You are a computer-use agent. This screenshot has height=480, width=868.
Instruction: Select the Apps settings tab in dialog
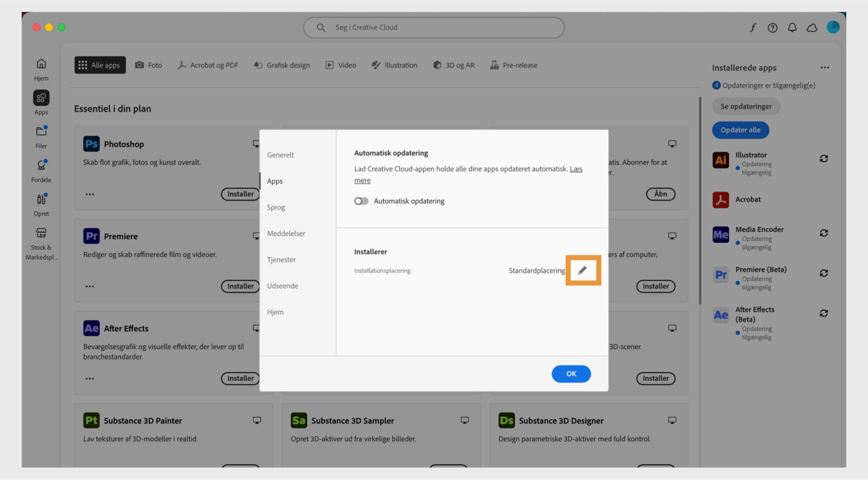[x=274, y=181]
